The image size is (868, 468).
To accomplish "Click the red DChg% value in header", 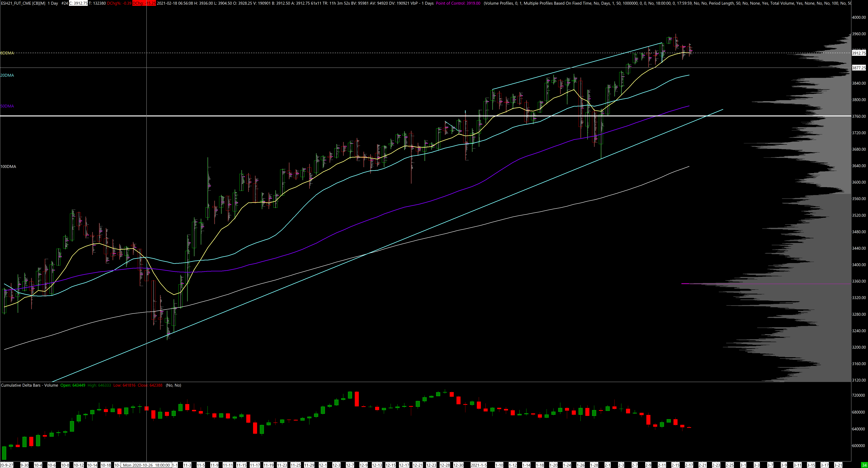I will coord(119,3).
